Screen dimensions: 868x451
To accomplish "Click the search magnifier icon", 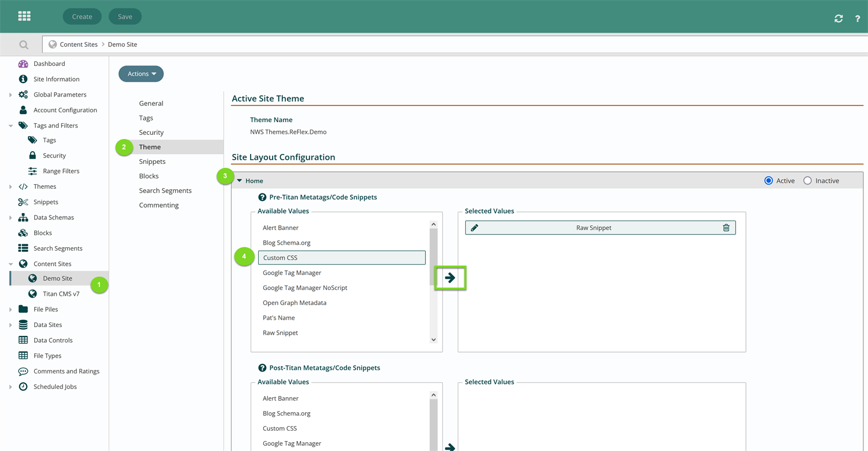I will tap(24, 45).
